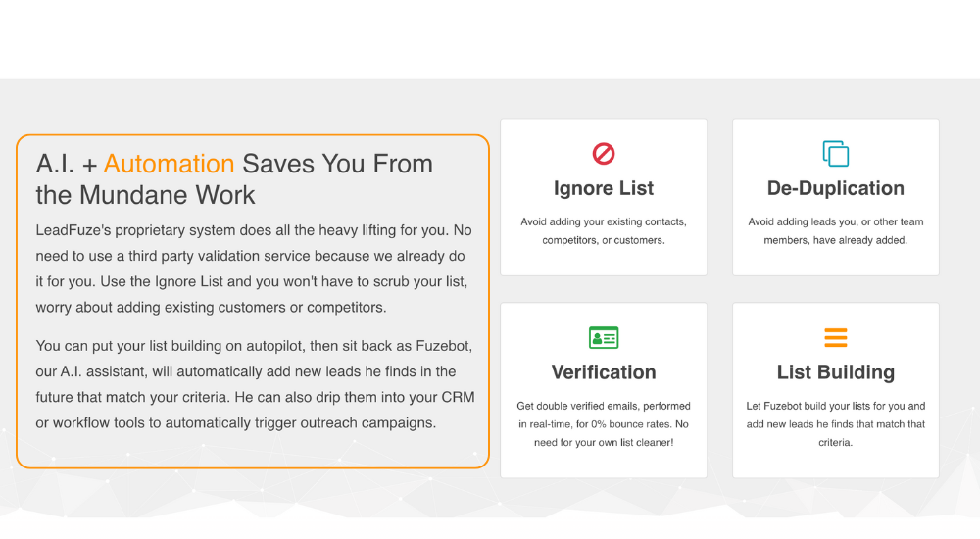Select the List Building heading
980x539 pixels.
pyautogui.click(x=836, y=372)
